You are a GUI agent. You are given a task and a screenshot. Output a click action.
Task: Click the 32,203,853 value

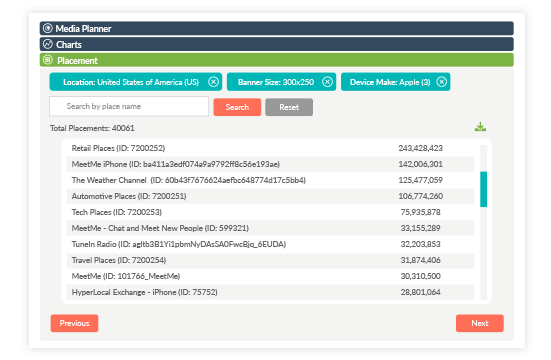[420, 244]
